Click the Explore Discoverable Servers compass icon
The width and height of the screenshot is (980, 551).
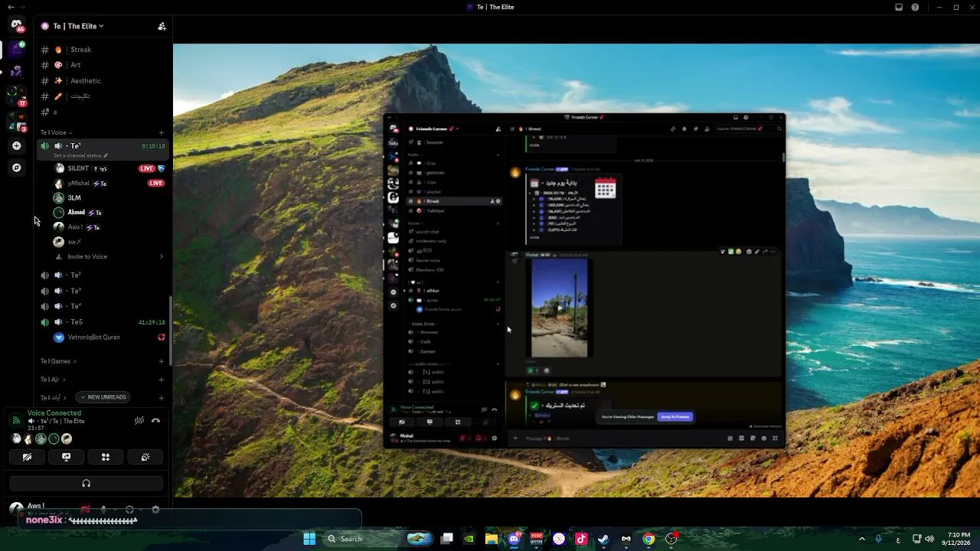point(17,168)
